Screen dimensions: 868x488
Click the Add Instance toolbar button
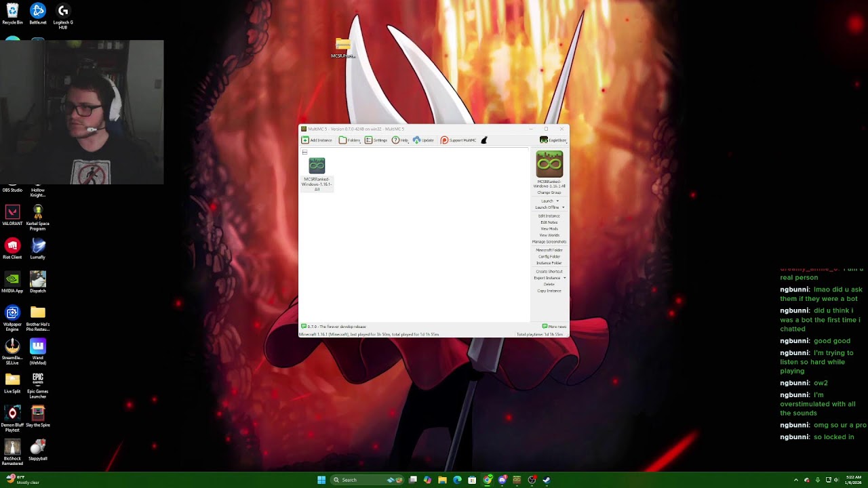317,140
